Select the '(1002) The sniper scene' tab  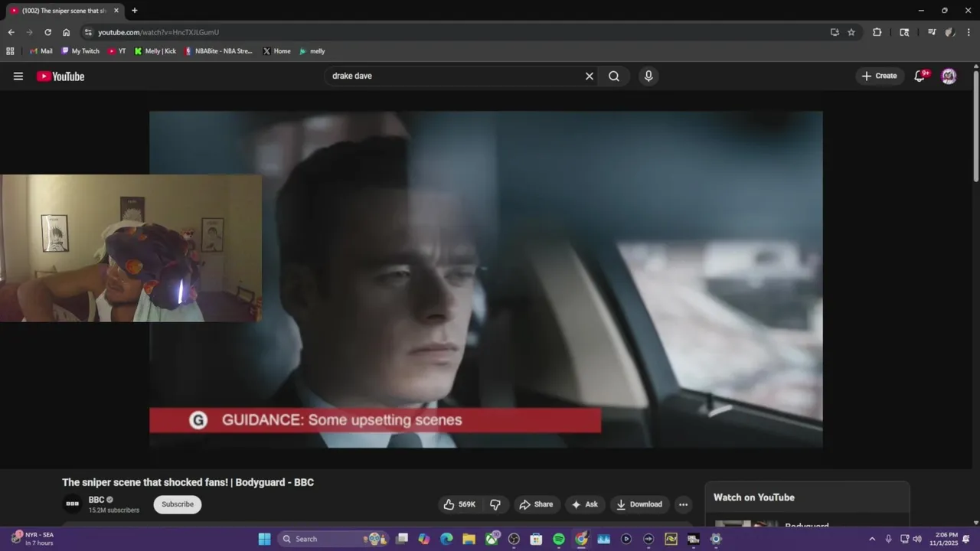point(64,11)
